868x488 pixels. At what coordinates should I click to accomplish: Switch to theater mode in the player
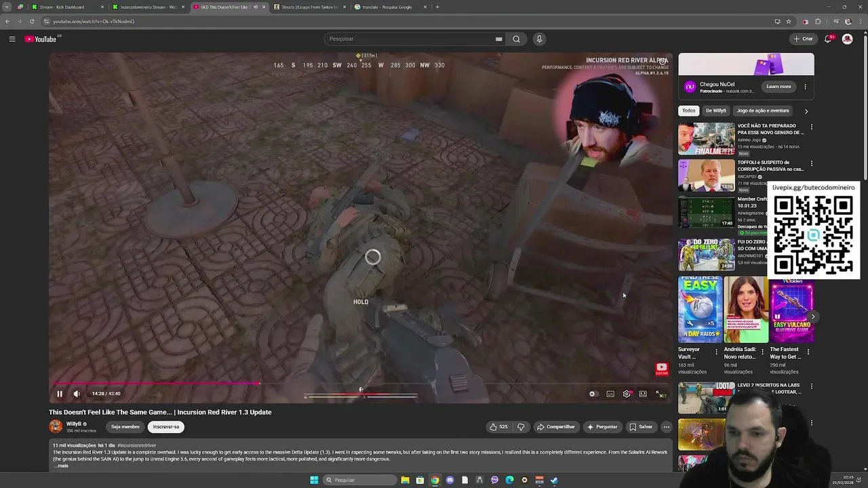coord(643,394)
